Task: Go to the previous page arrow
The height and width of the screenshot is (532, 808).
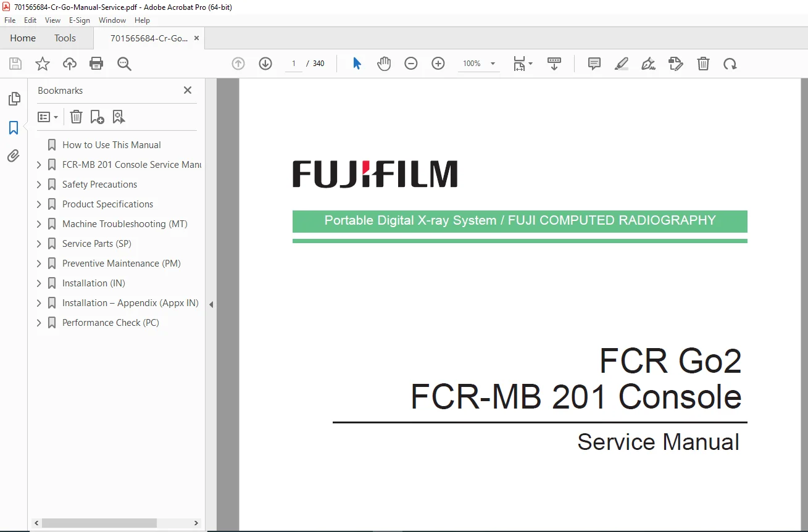Action: [x=238, y=64]
